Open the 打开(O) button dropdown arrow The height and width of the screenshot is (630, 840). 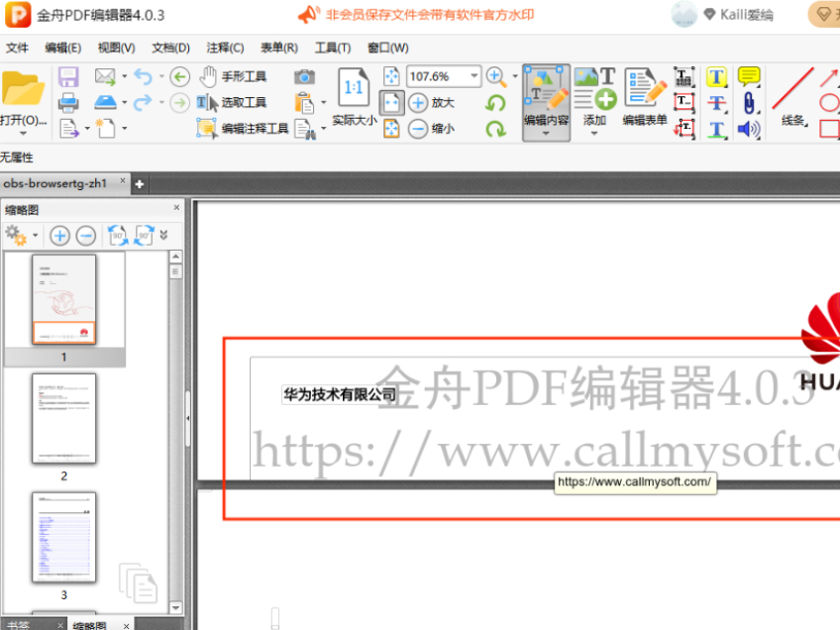click(23, 134)
